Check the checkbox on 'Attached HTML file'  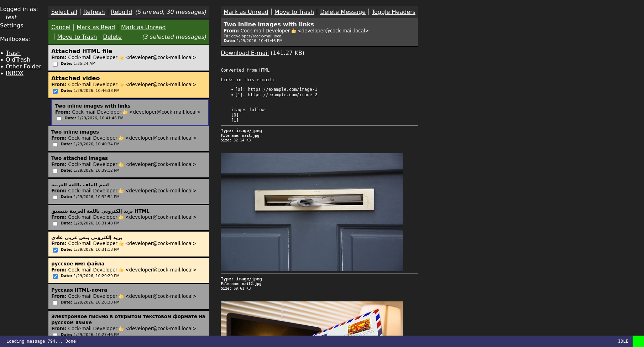pyautogui.click(x=55, y=64)
